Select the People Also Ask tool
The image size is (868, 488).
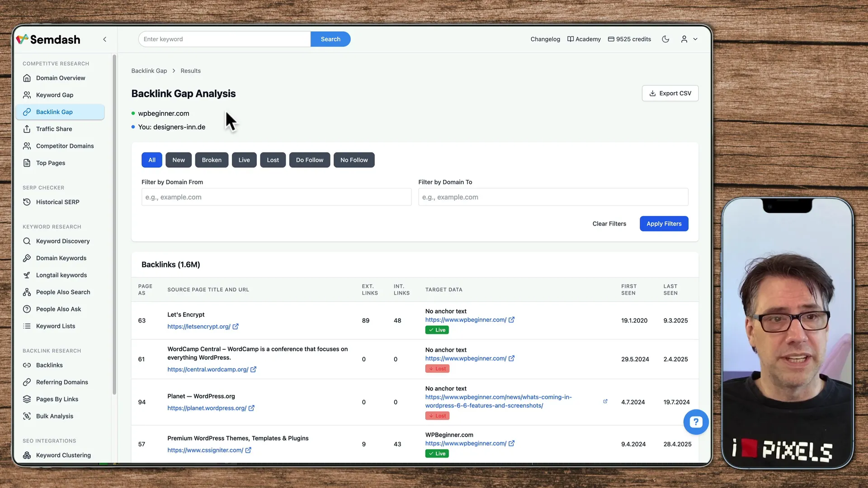coord(59,309)
